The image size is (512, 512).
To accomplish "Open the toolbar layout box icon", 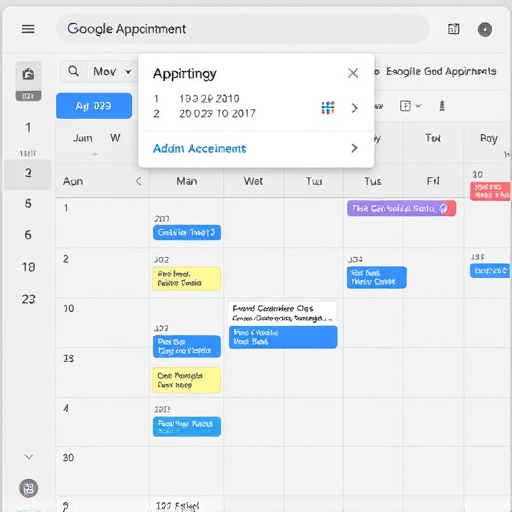I will [x=405, y=106].
